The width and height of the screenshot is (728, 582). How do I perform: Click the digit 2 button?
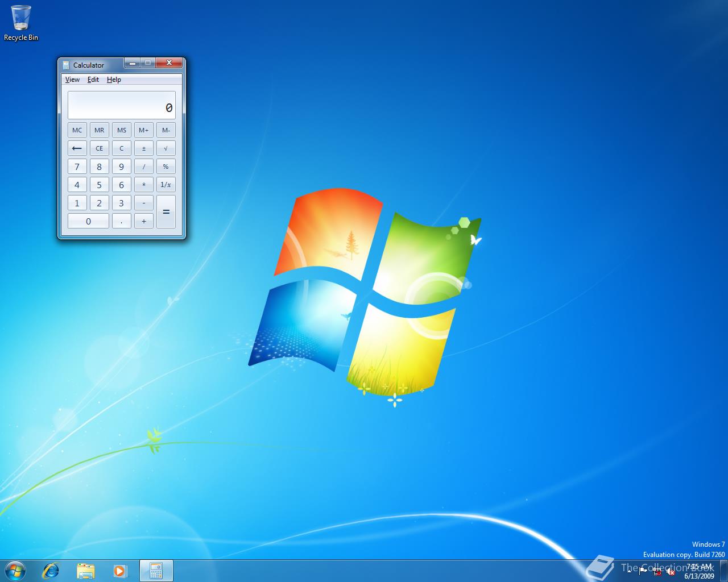[99, 203]
